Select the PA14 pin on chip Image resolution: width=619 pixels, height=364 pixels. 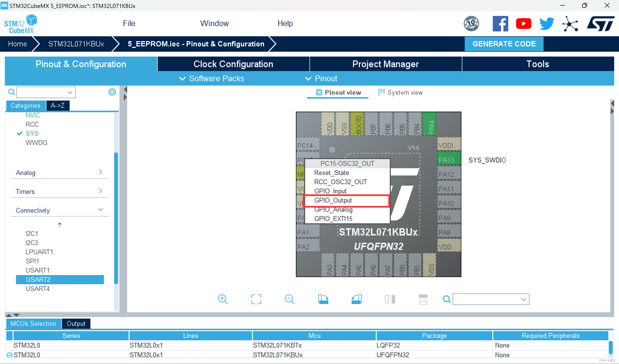(x=429, y=124)
